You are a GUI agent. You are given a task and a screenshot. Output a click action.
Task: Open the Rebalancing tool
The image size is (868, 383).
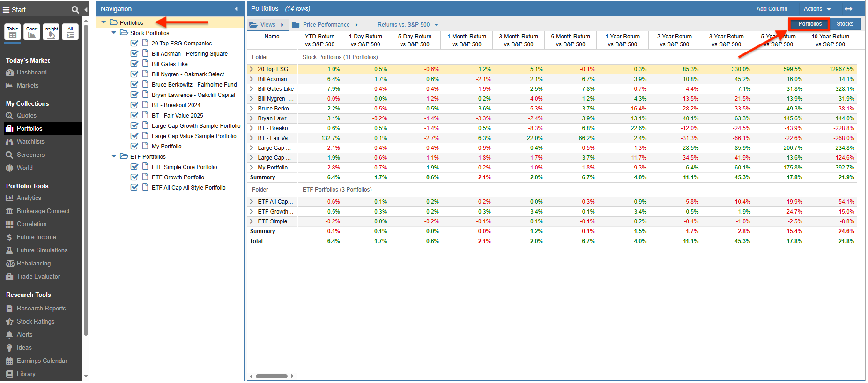pyautogui.click(x=33, y=264)
